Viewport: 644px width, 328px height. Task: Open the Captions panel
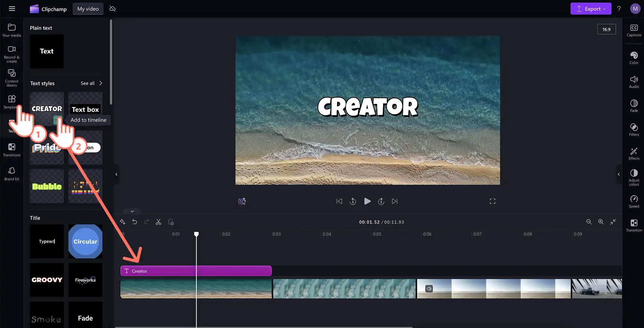pos(634,30)
